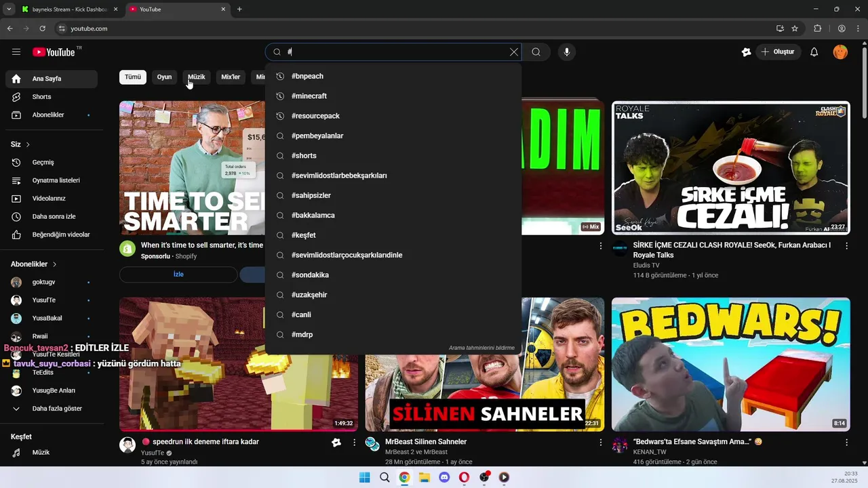
Task: Clear the search box with X
Action: tap(514, 52)
